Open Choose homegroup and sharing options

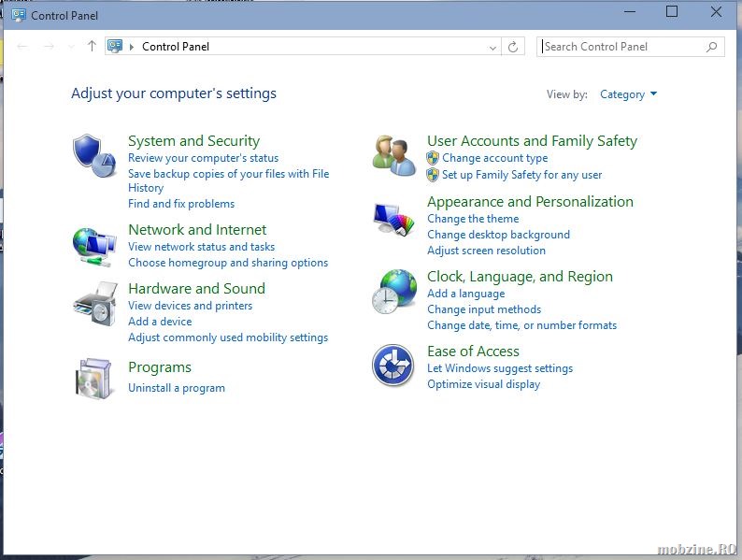(228, 263)
